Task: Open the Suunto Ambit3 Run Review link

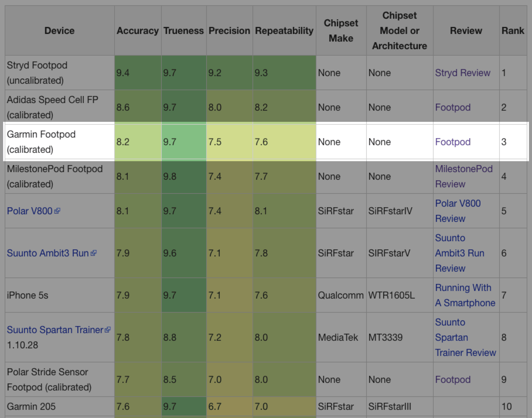Action: [x=459, y=253]
